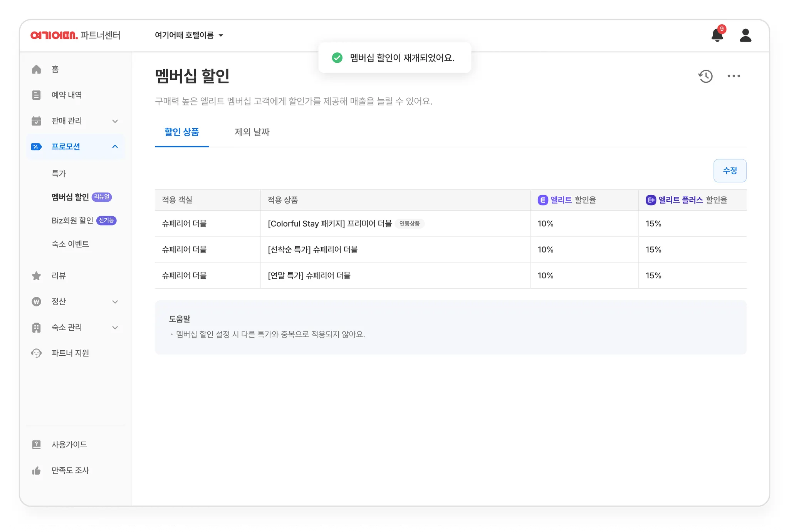Click the 리뷰 star icon
The width and height of the screenshot is (789, 532).
click(x=36, y=276)
